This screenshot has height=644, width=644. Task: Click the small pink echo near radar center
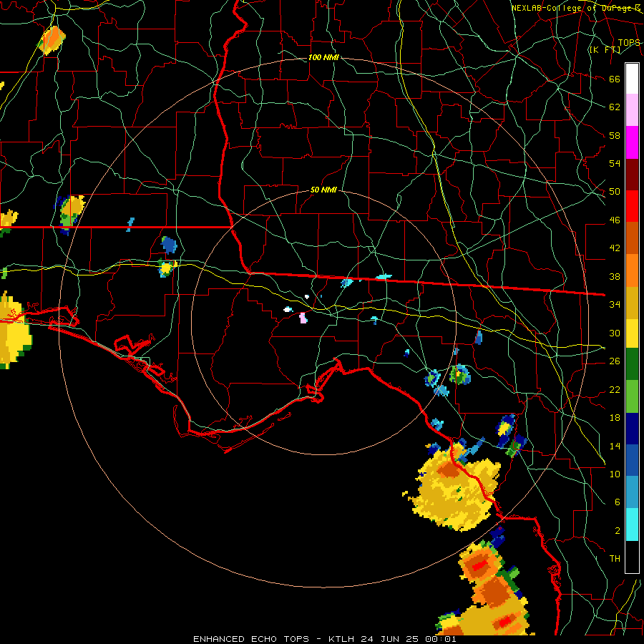coord(303,318)
